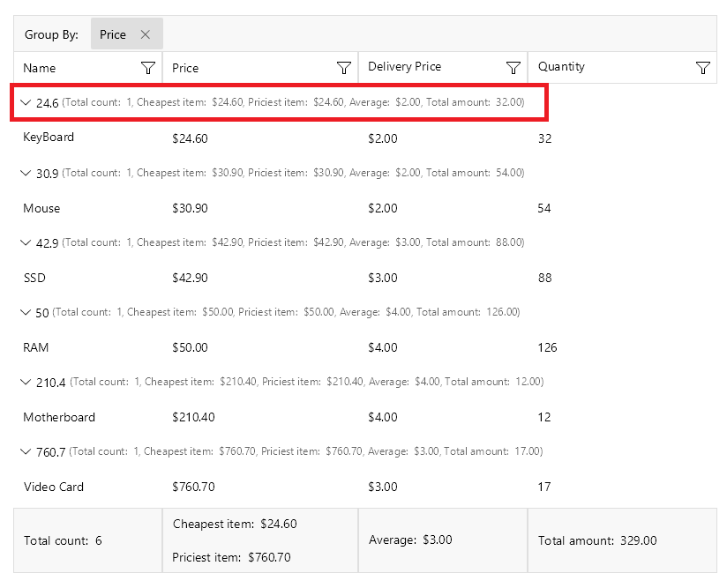
Task: Click the SSD delivery price $3.00 cell
Action: point(383,278)
